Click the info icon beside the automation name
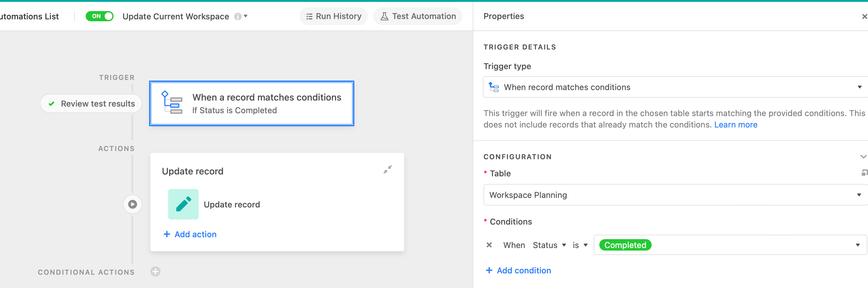 point(238,16)
